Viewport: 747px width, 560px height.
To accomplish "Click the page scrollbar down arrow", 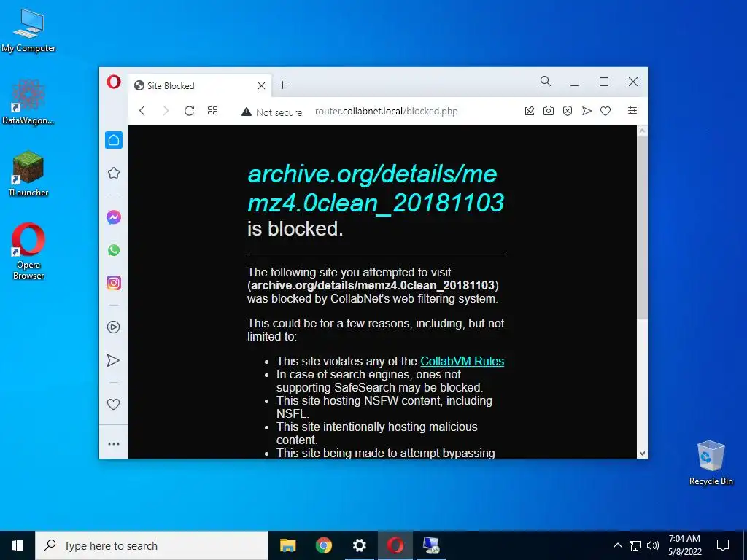I will [x=642, y=454].
